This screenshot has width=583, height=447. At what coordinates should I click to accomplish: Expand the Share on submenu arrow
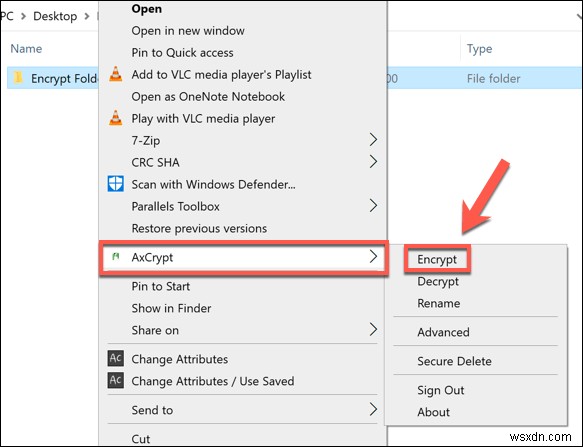tap(373, 329)
